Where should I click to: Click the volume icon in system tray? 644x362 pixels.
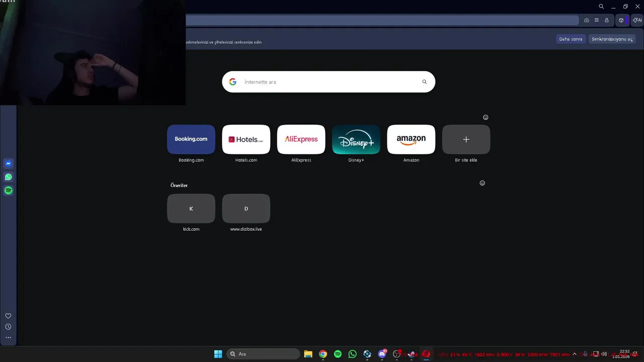click(x=604, y=354)
